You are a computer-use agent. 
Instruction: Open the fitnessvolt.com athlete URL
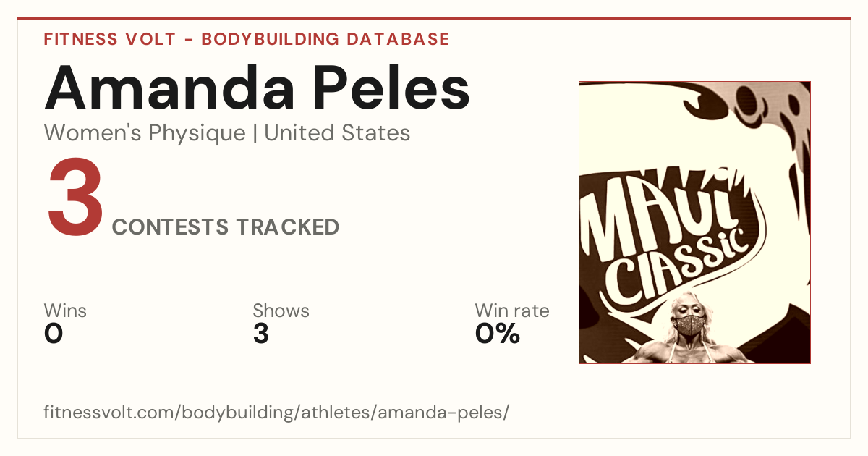(276, 413)
